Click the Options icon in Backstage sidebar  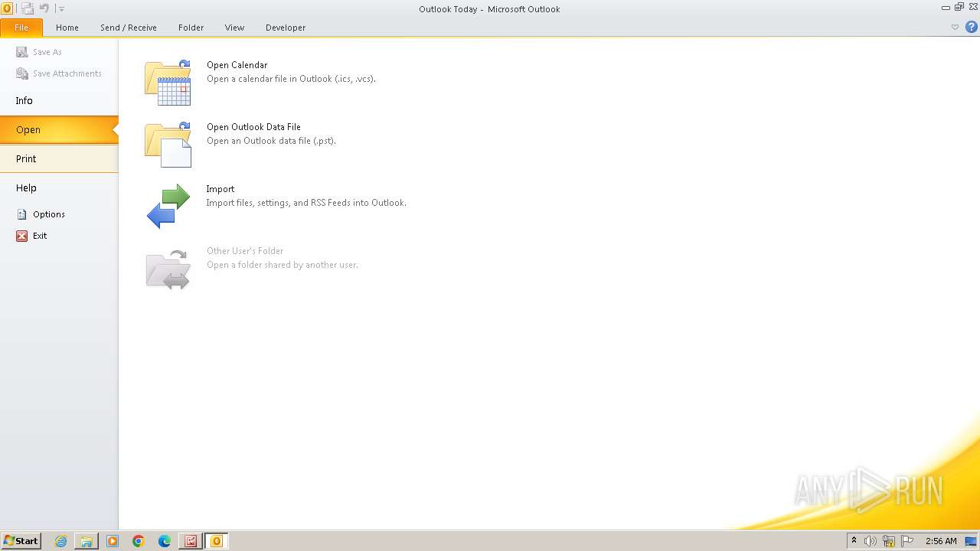[x=22, y=214]
